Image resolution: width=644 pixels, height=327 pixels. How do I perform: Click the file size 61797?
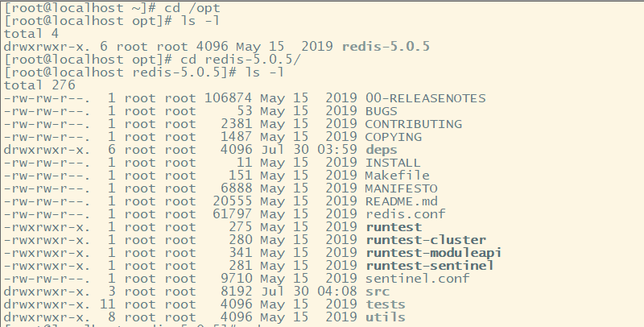point(232,214)
